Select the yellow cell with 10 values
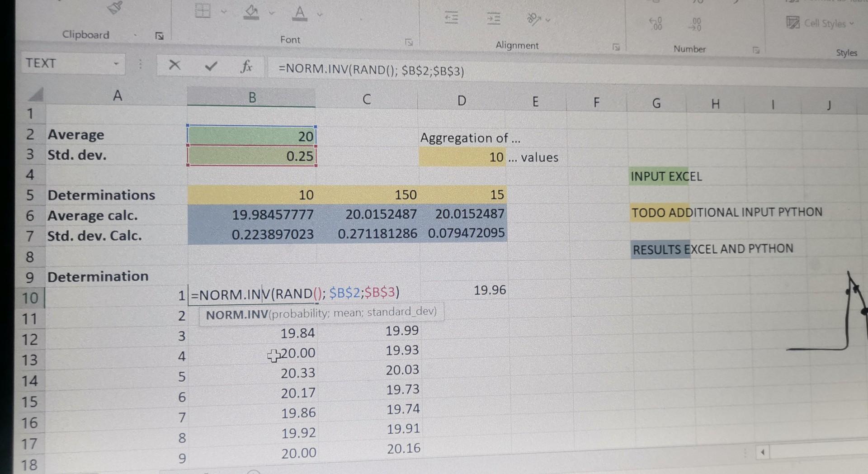Image resolution: width=868 pixels, height=474 pixels. [x=462, y=157]
